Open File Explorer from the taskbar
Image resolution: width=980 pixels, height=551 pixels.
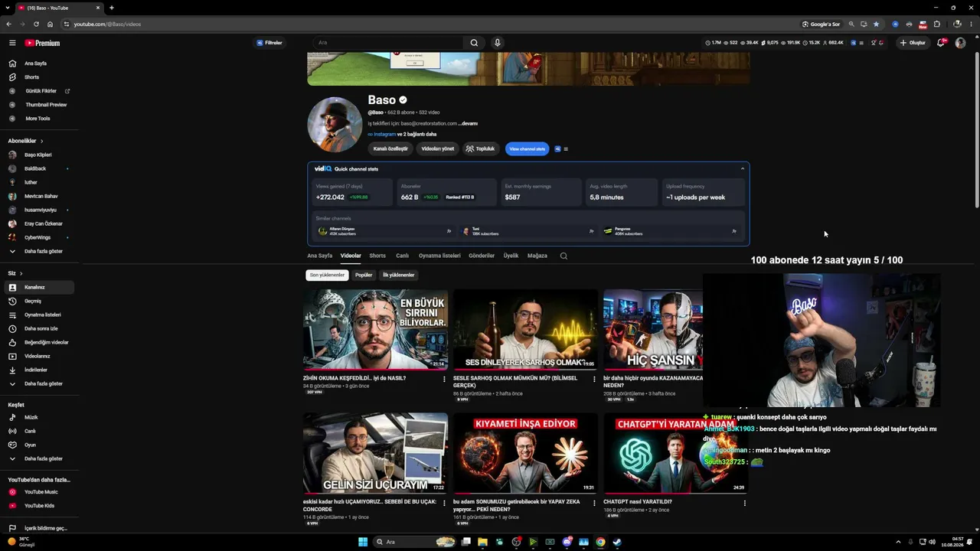click(x=482, y=542)
